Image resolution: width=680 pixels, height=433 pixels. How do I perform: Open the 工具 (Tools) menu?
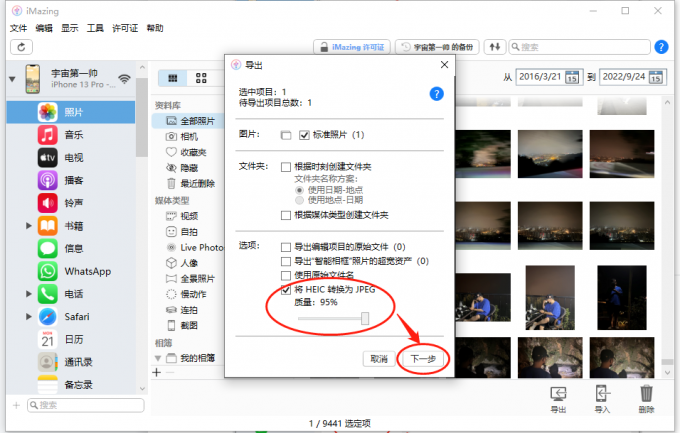[x=95, y=28]
